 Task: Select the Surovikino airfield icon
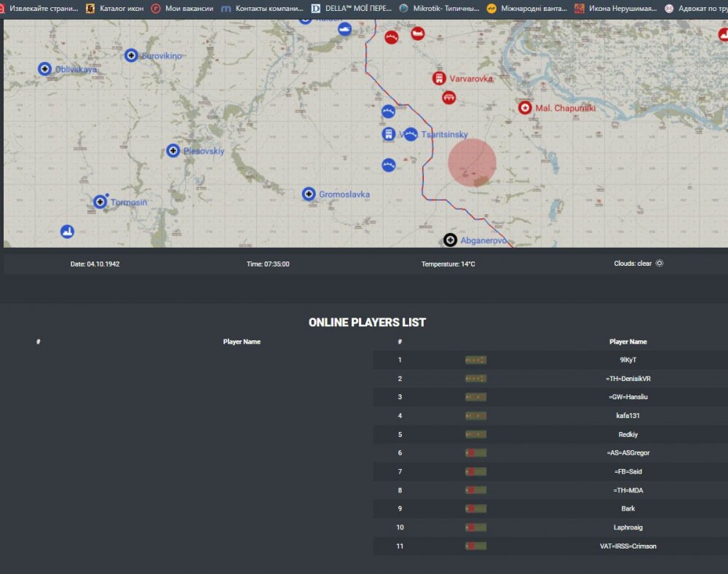pyautogui.click(x=131, y=55)
